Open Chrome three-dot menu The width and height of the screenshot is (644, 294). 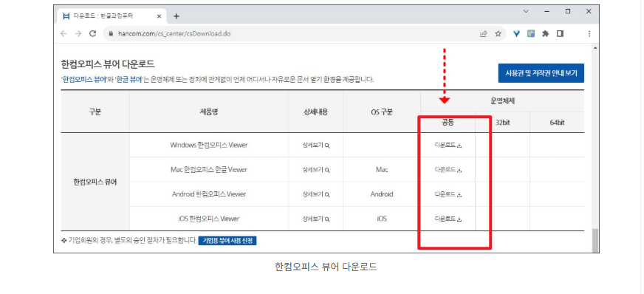tap(589, 34)
